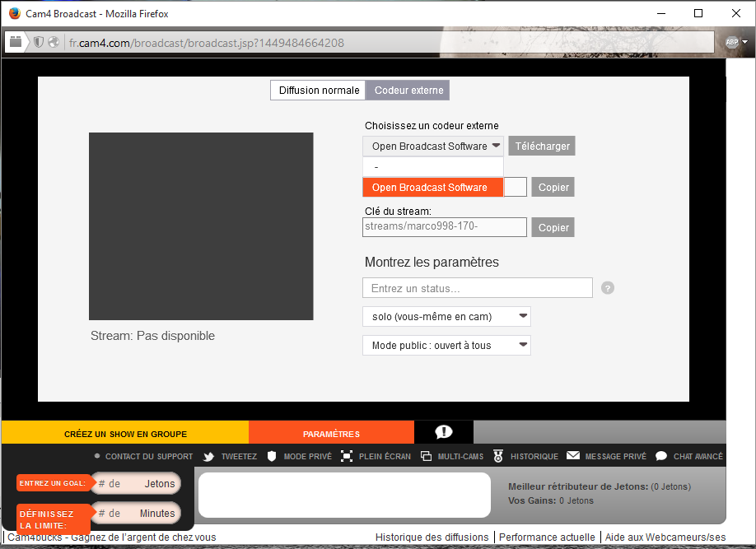Open the ABP extension button

[735, 42]
